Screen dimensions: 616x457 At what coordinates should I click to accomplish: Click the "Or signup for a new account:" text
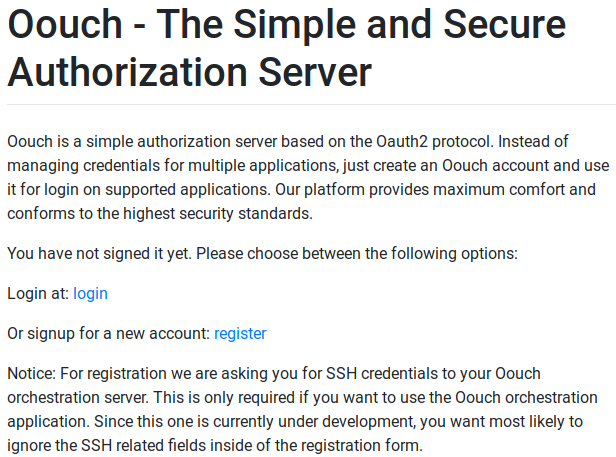click(108, 333)
